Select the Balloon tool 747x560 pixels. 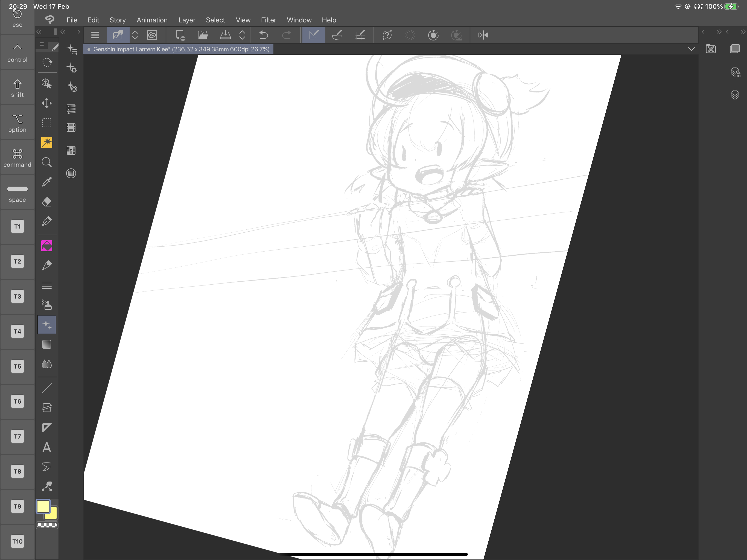click(x=46, y=467)
